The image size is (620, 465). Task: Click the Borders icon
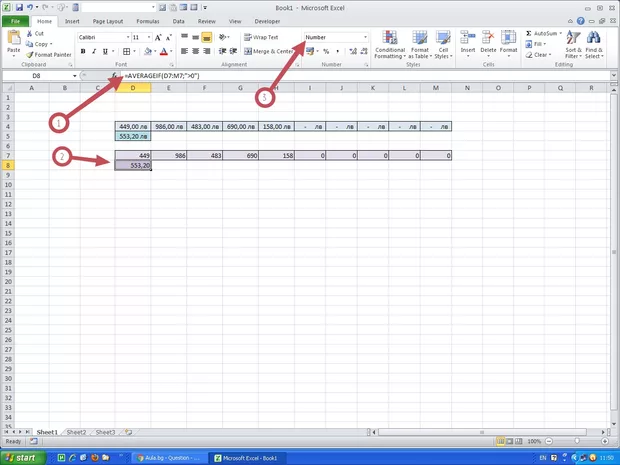pyautogui.click(x=127, y=51)
